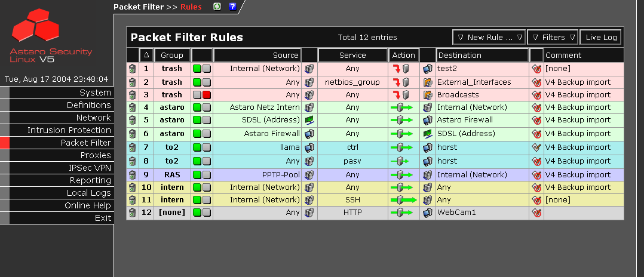The height and width of the screenshot is (277, 644).
Task: Click the source network icon in rule 5
Action: [x=309, y=120]
